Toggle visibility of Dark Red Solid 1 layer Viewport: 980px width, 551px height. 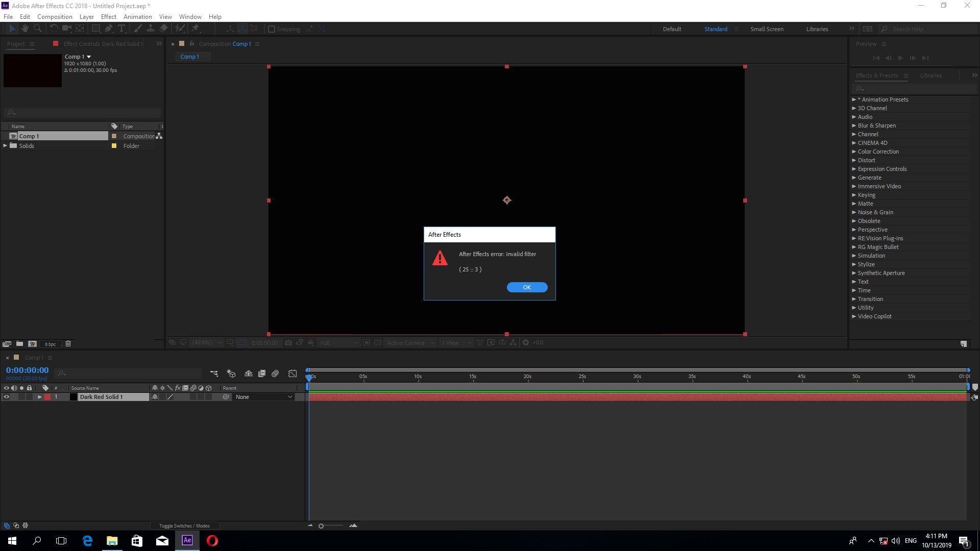click(6, 397)
